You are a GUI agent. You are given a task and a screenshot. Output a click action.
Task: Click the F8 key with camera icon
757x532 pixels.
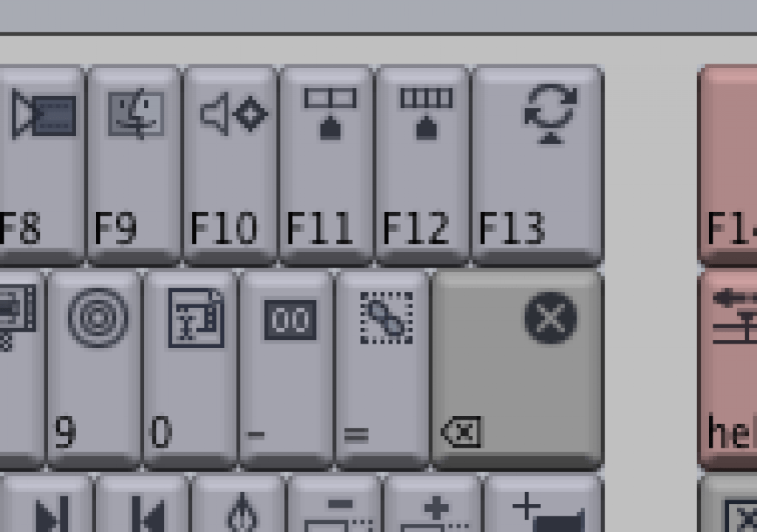pos(42,166)
